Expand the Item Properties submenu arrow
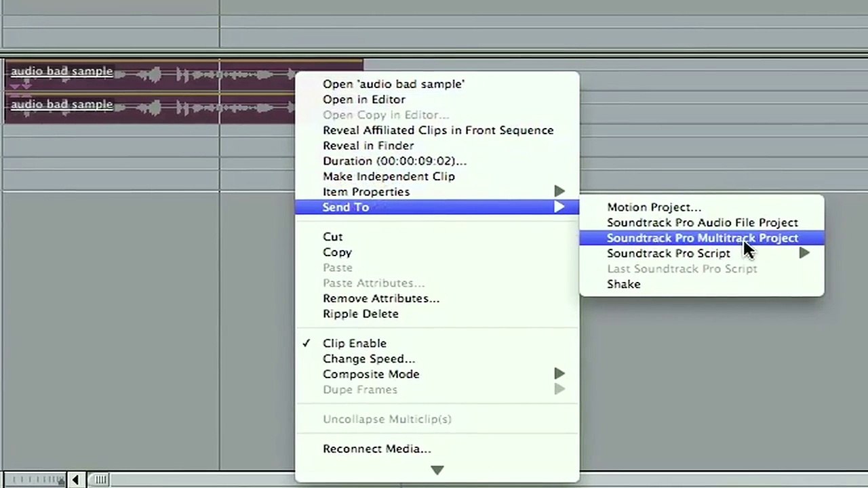Image resolution: width=868 pixels, height=488 pixels. (559, 192)
